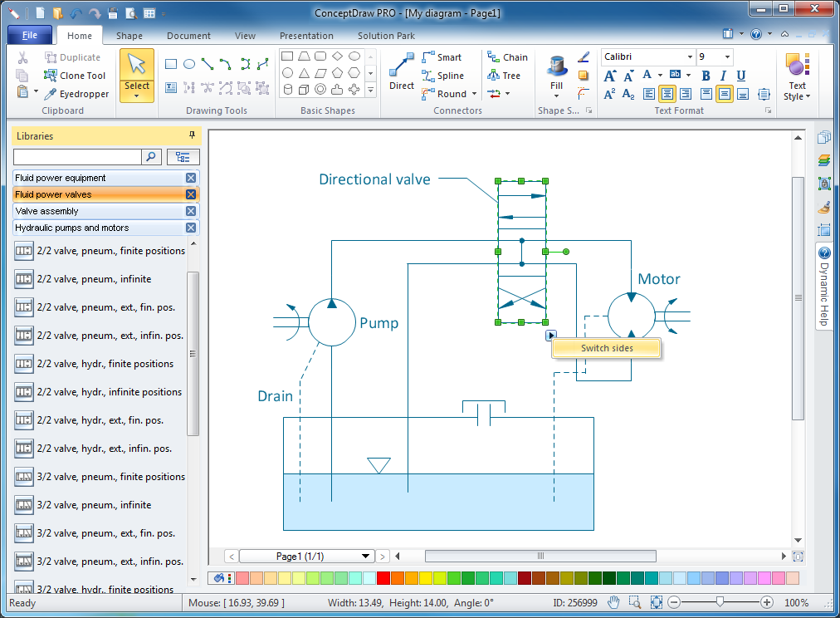
Task: Toggle underline text formatting
Action: [742, 76]
